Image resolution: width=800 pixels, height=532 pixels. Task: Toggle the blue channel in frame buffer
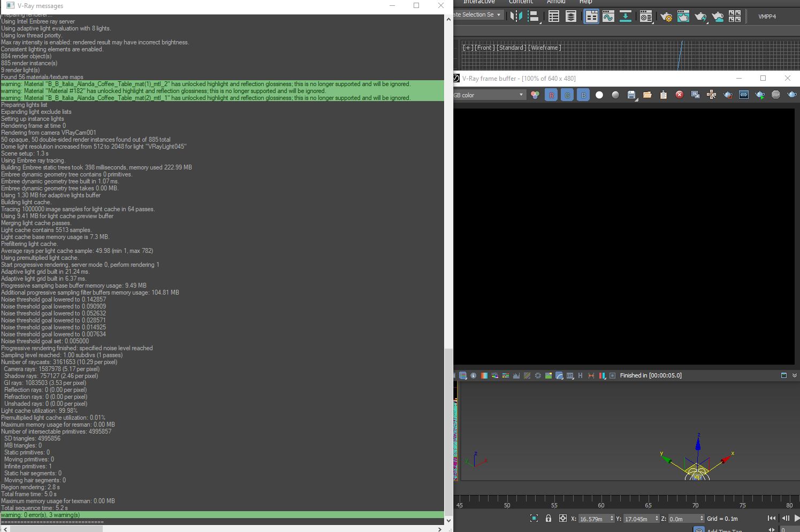pos(583,95)
